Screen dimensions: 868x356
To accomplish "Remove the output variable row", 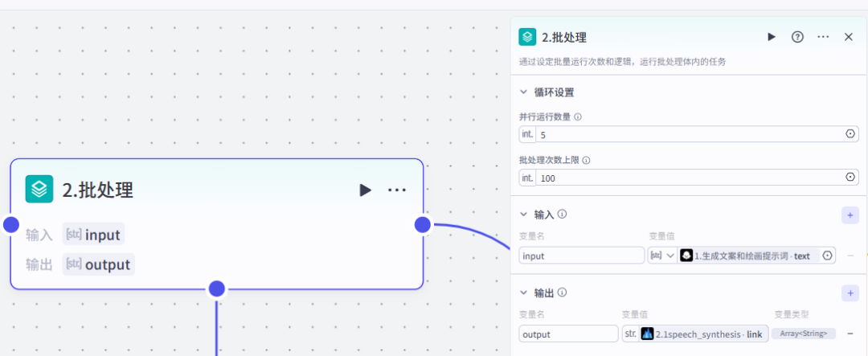I will (850, 333).
